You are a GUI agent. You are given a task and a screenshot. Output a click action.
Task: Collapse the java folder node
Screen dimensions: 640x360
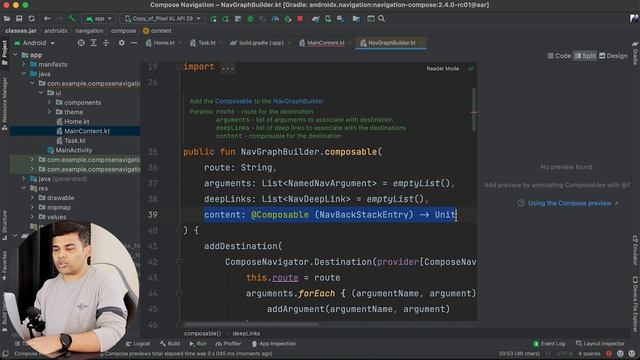(x=24, y=74)
